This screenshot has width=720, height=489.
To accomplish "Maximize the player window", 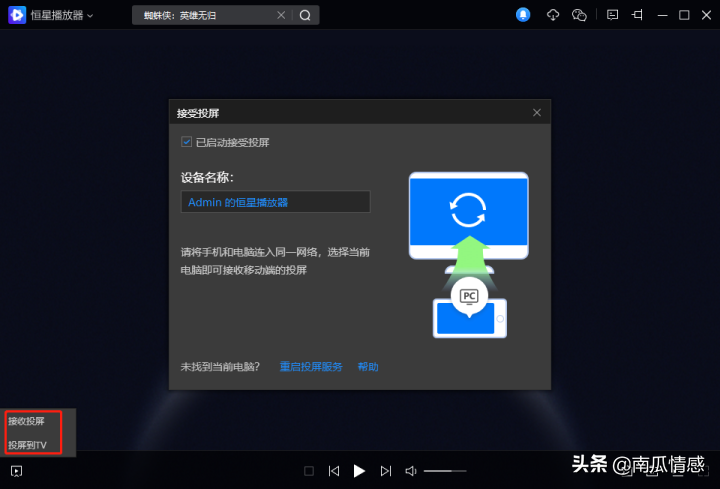I will tap(684, 15).
